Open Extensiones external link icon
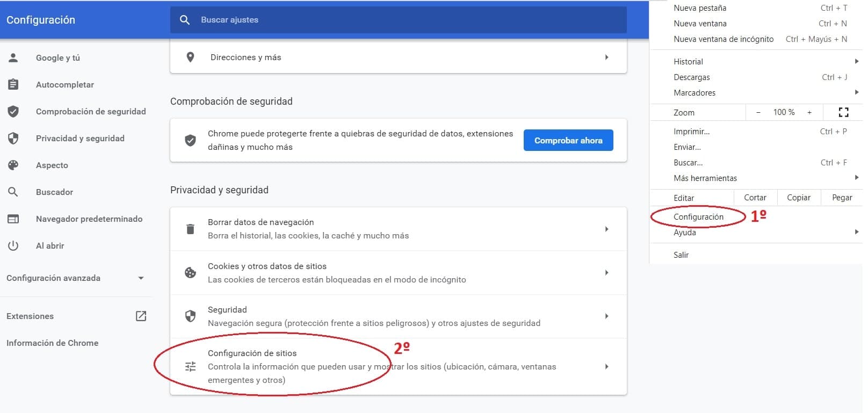The image size is (868, 413). click(141, 316)
